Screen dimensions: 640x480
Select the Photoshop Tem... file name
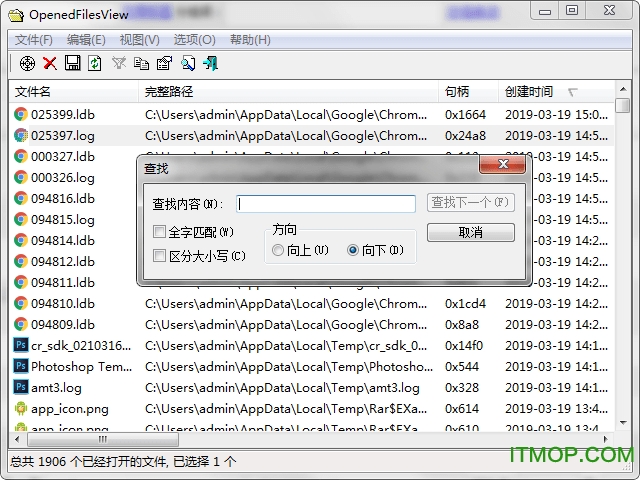coord(82,367)
